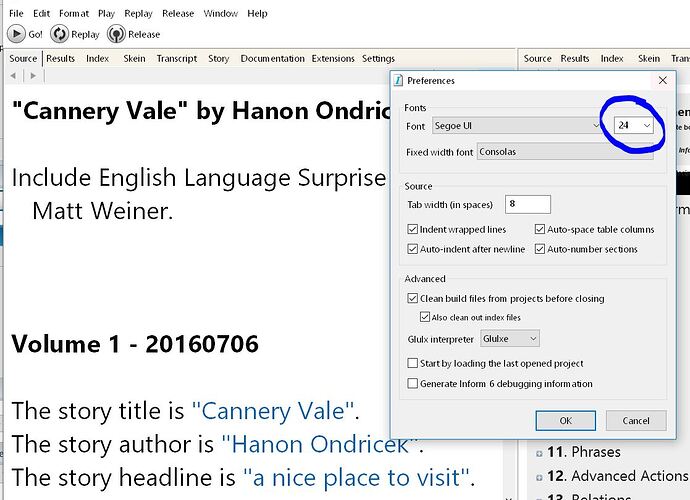
Task: Toggle Indent wrapped lines checkbox
Action: coord(413,230)
